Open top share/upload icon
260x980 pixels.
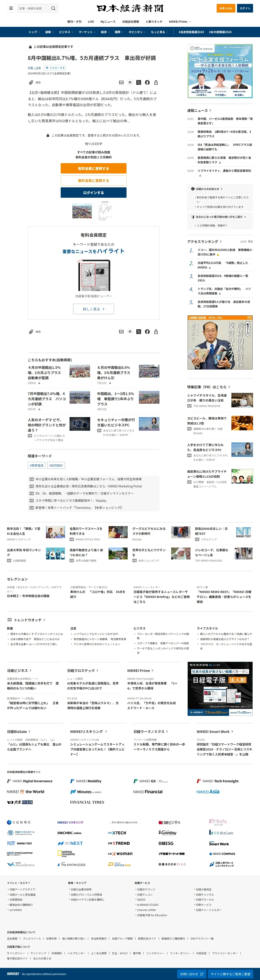point(156,82)
